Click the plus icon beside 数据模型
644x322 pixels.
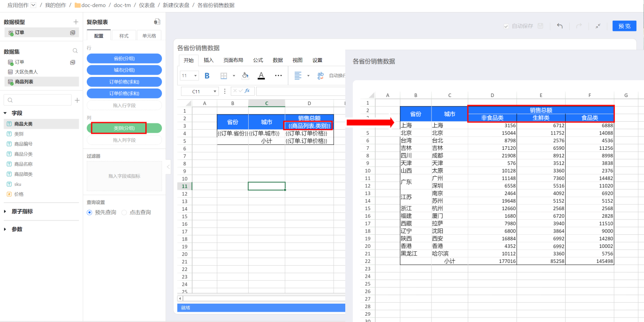click(76, 22)
